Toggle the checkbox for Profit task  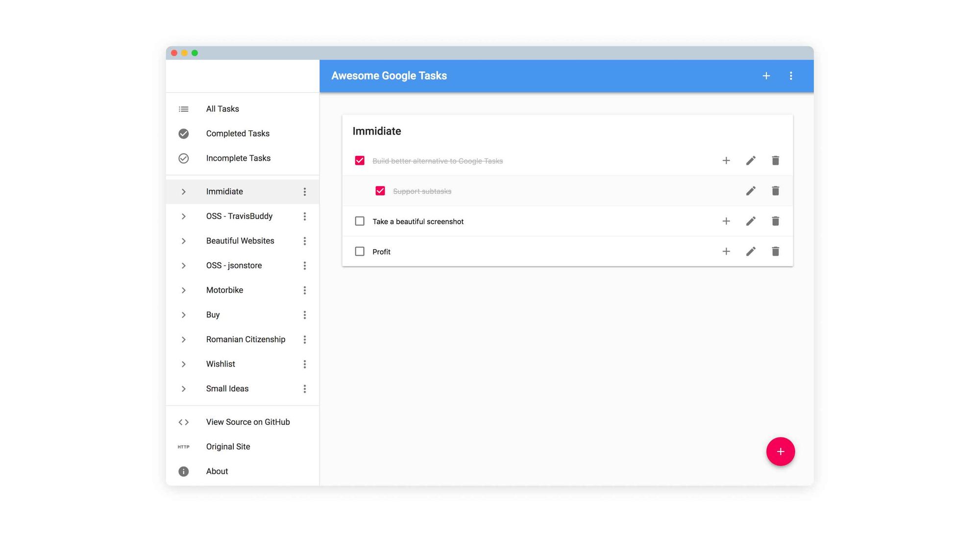click(x=360, y=251)
